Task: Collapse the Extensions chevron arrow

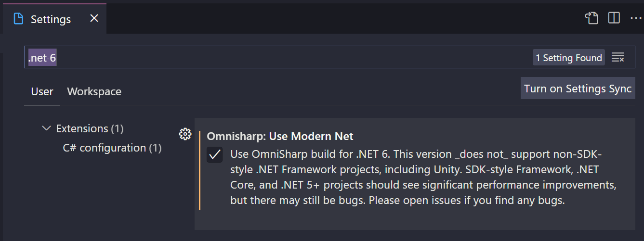Action: tap(46, 128)
